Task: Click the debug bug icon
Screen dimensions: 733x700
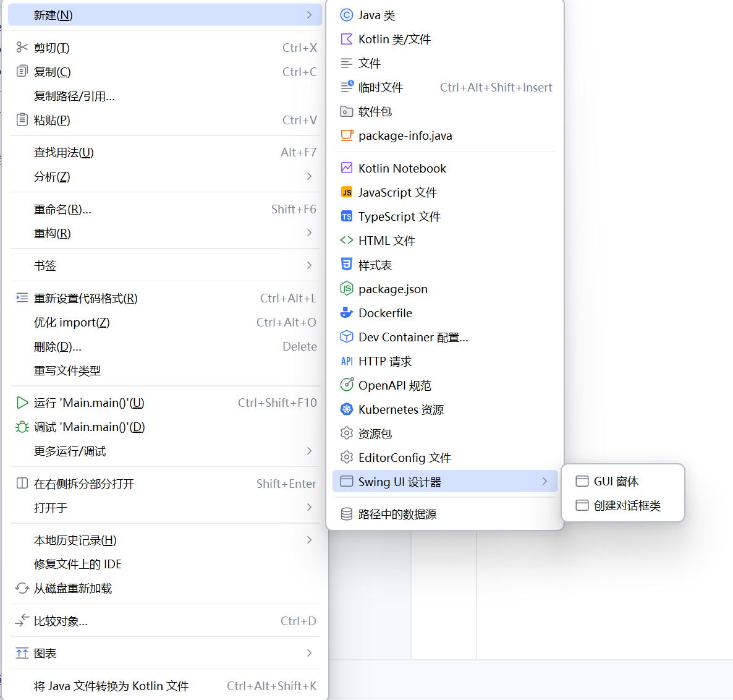Action: pyautogui.click(x=22, y=427)
